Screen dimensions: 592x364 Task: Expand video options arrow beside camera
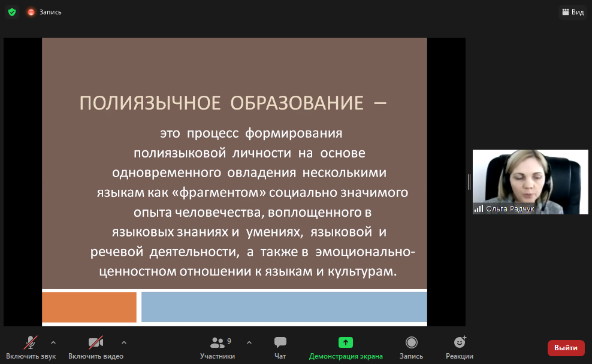124,342
